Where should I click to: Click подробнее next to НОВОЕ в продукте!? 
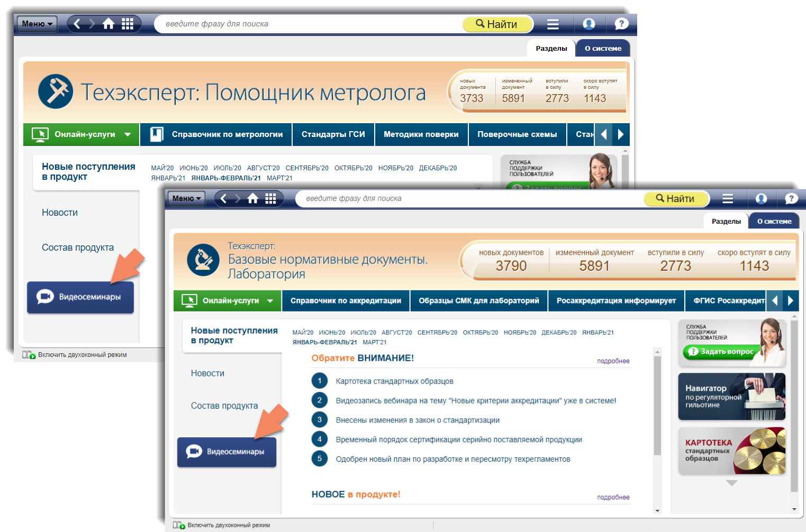click(613, 498)
